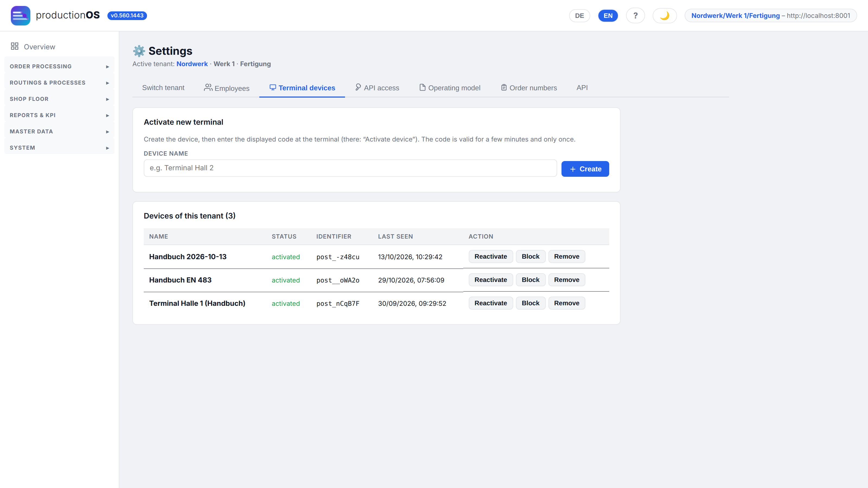Block the Handbuch EN 483 device

530,280
